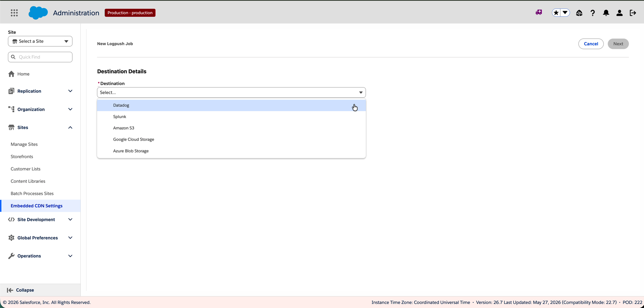Open Content Libraries
Viewport: 644px width, 308px height.
click(x=28, y=181)
